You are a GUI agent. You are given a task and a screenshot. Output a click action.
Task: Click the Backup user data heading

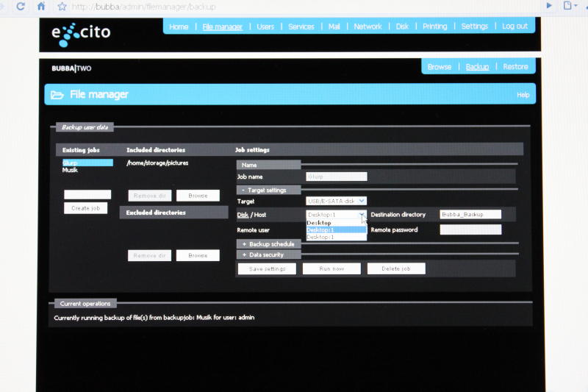click(85, 127)
